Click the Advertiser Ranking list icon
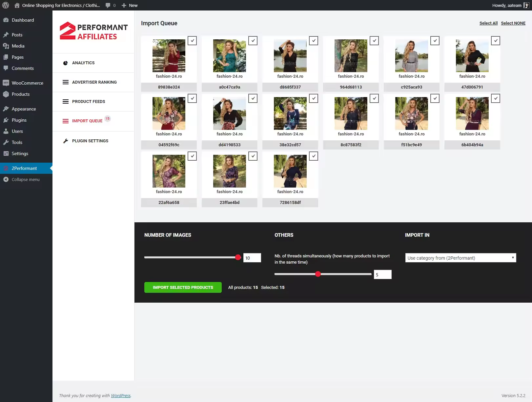 (66, 82)
